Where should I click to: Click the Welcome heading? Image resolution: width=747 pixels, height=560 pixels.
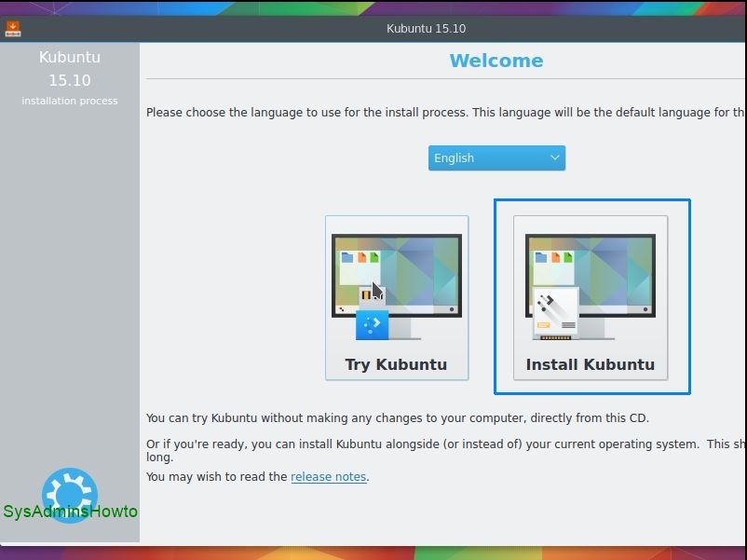(496, 61)
